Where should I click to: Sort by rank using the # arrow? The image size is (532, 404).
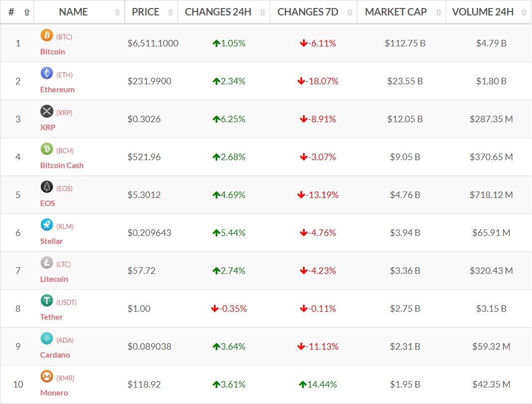click(27, 12)
